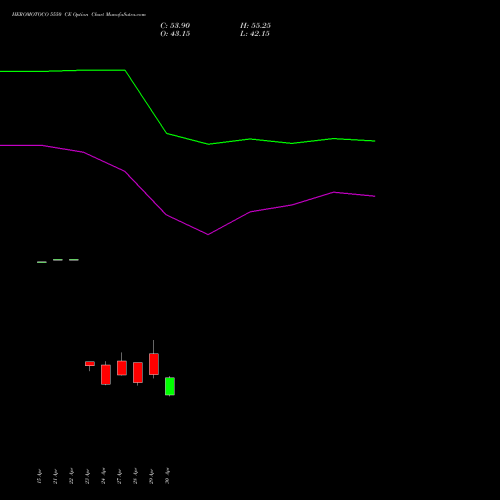The height and width of the screenshot is (500, 500).
Task: Click the 27 Apr date label
Action: click(119, 476)
